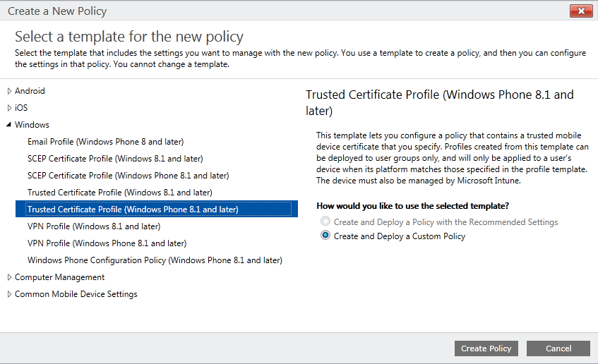Select highlighted Trusted Certificate Profile (Windows Phone 8.1)
Screen dimensions: 598x364
tap(133, 210)
